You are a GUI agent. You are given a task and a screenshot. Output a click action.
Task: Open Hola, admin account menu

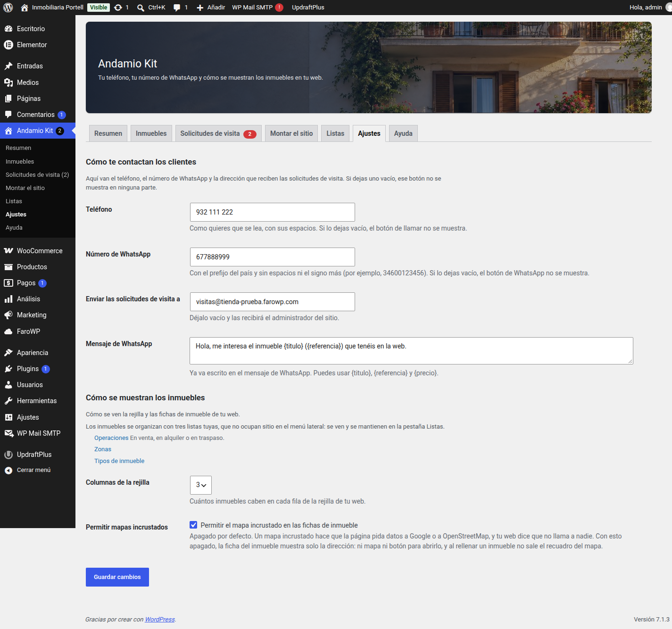(x=650, y=8)
